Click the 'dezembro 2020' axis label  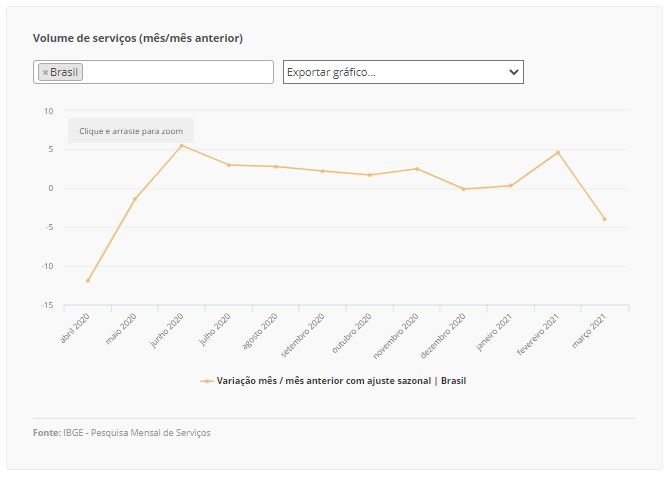tap(443, 336)
